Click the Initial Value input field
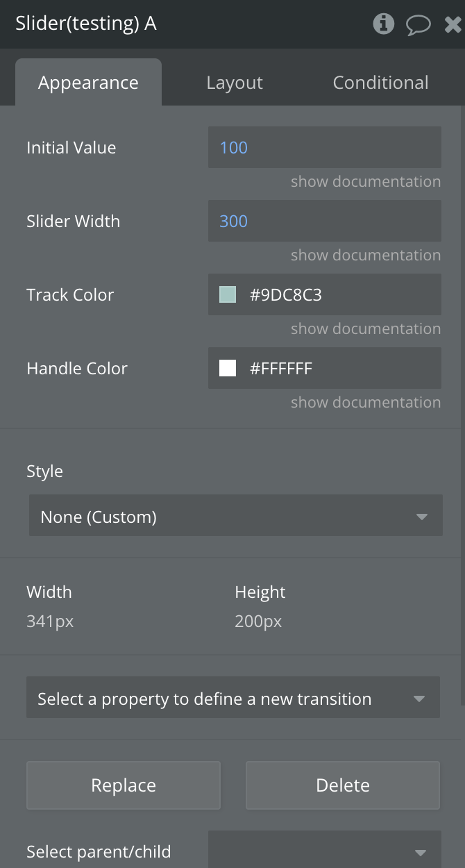Screen dimensions: 465x868 324,147
